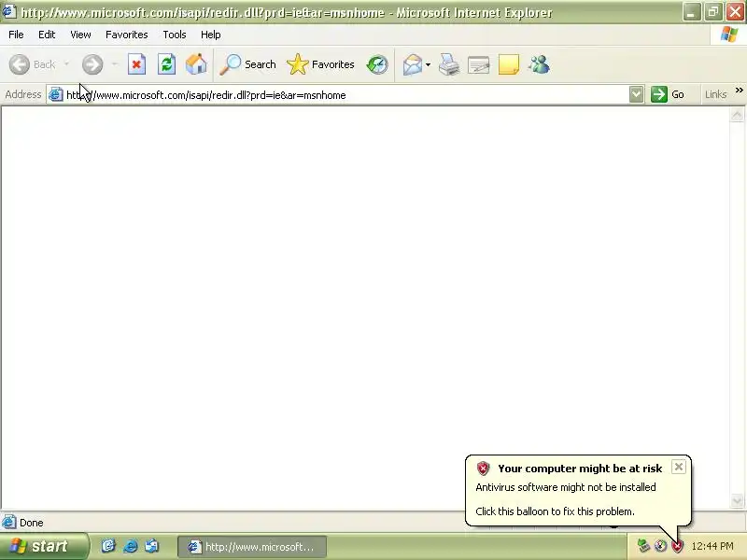Open the Help menu

point(211,35)
